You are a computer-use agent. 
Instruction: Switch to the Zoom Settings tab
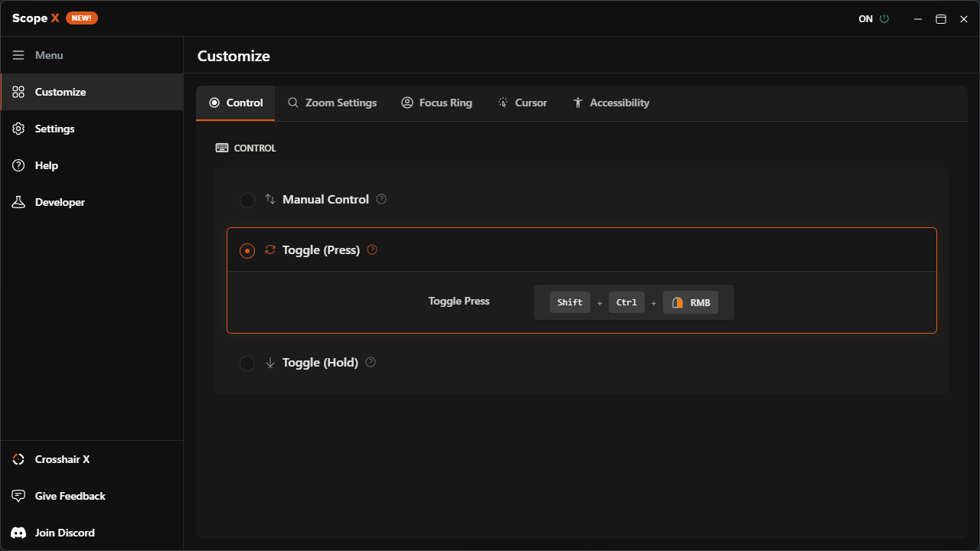click(x=332, y=102)
